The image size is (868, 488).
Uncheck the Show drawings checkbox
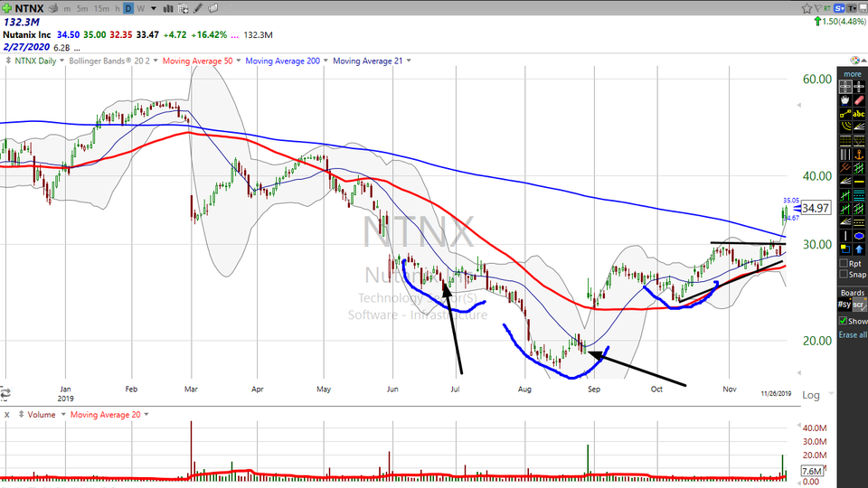[x=843, y=320]
